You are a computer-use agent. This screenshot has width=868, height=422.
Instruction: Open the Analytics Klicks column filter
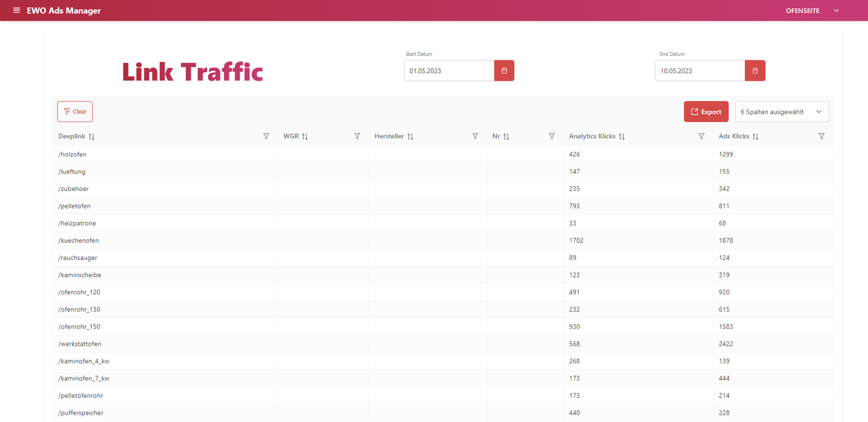701,136
